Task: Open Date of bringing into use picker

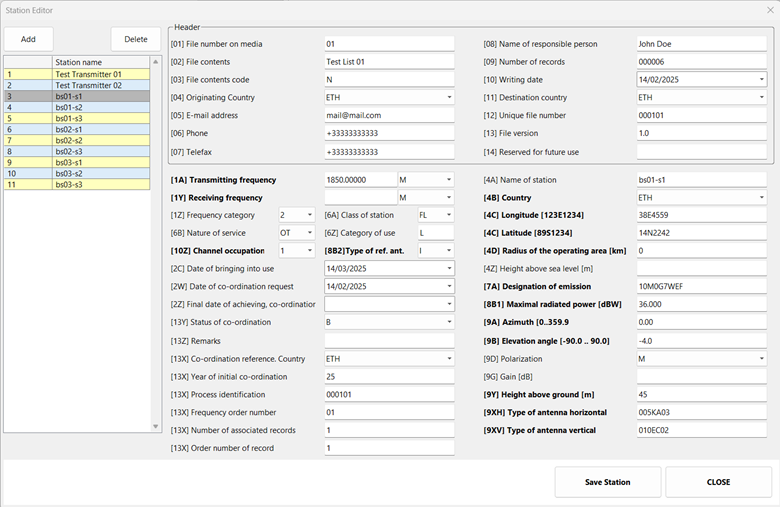Action: pos(449,268)
